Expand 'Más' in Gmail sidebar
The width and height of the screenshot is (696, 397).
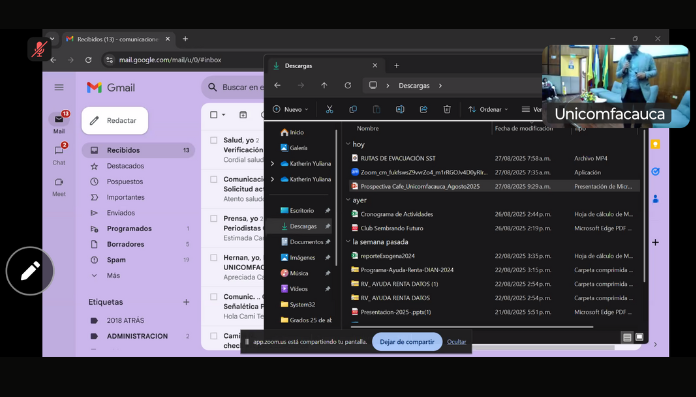point(113,275)
